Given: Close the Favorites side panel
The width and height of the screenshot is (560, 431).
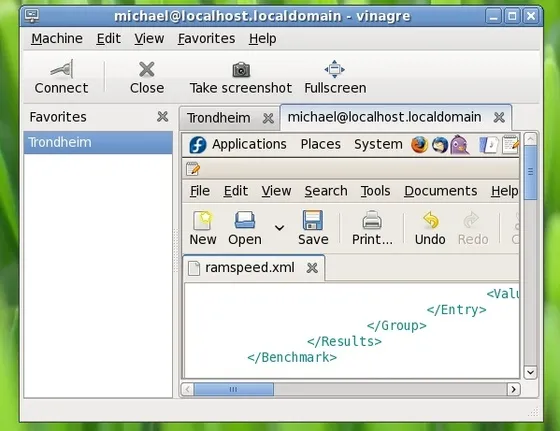Looking at the screenshot, I should (x=162, y=116).
